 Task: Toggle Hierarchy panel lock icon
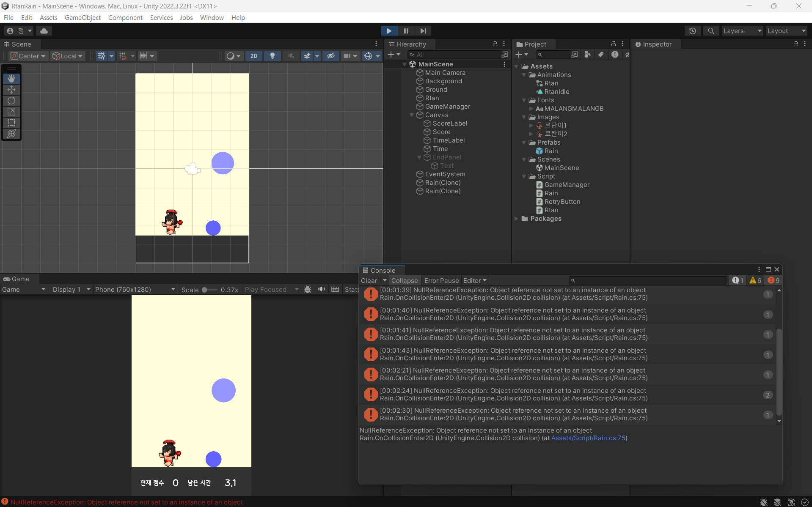coord(495,44)
